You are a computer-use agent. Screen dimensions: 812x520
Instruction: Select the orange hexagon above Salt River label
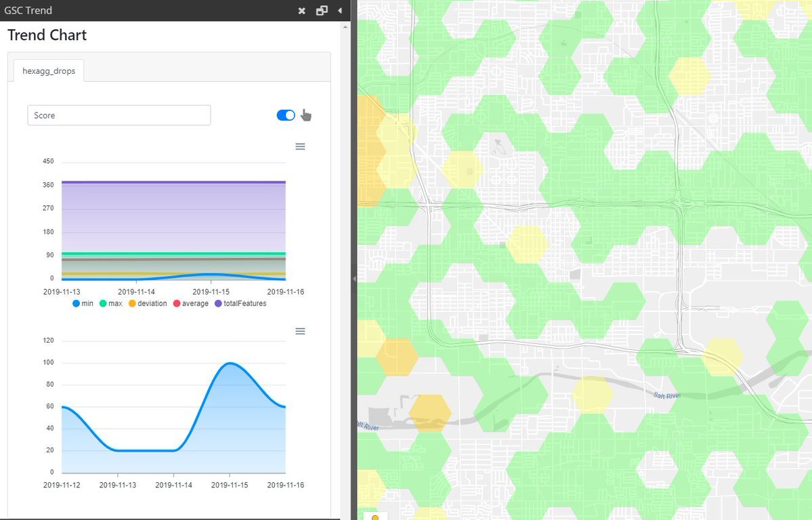click(429, 412)
